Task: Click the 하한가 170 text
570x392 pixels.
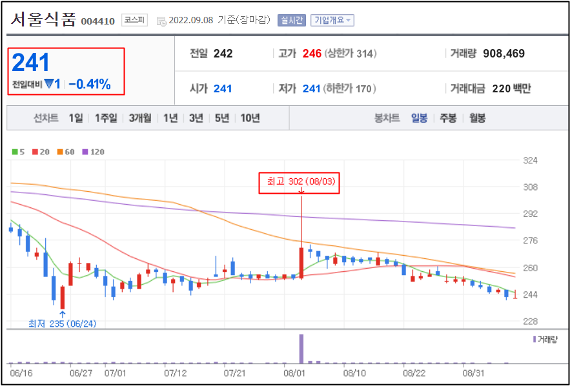Action: pyautogui.click(x=349, y=88)
